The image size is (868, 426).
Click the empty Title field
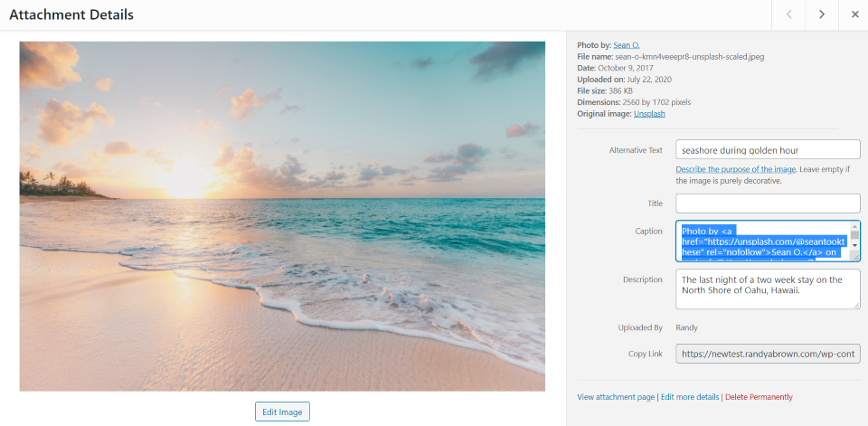tap(768, 204)
